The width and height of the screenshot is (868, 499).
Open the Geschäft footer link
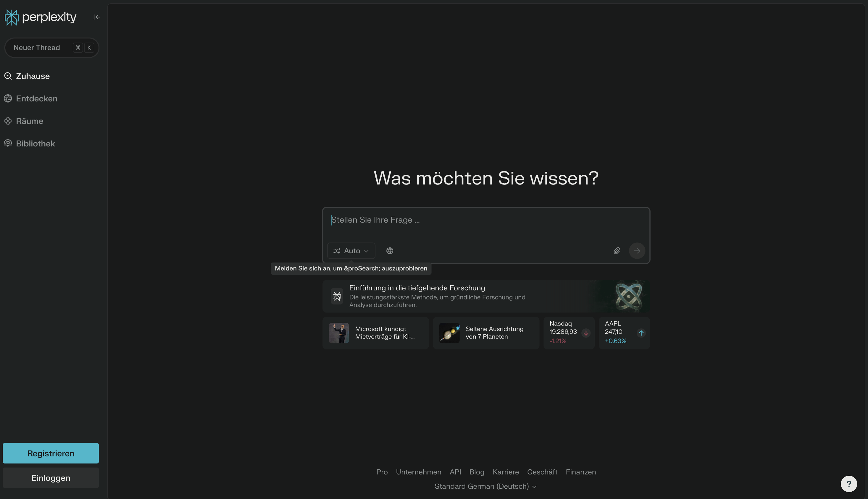point(542,472)
